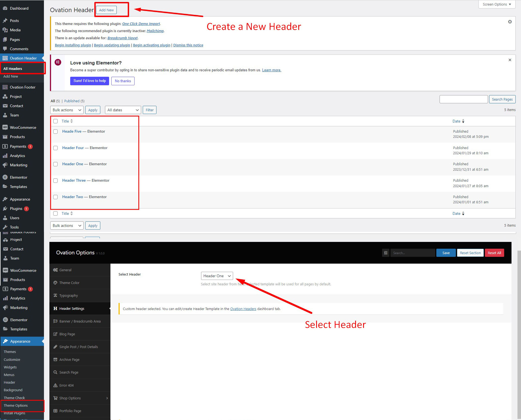Open the All dates dropdown
The width and height of the screenshot is (521, 420).
[123, 110]
